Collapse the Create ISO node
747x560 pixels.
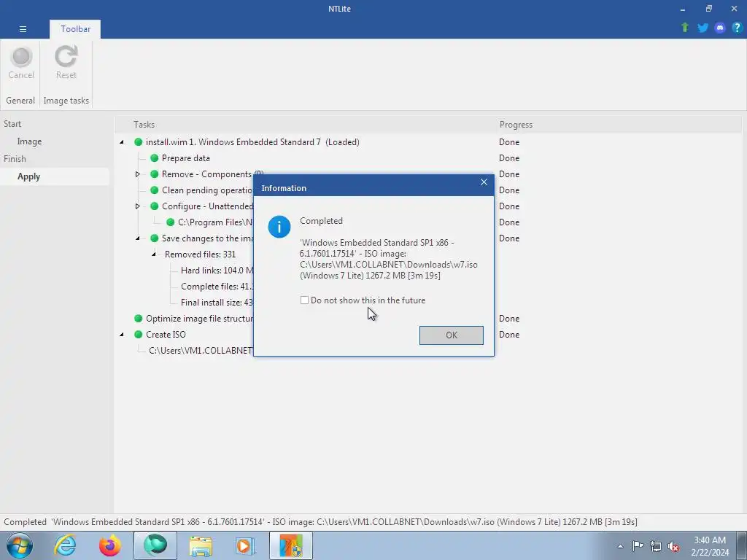[x=122, y=334]
